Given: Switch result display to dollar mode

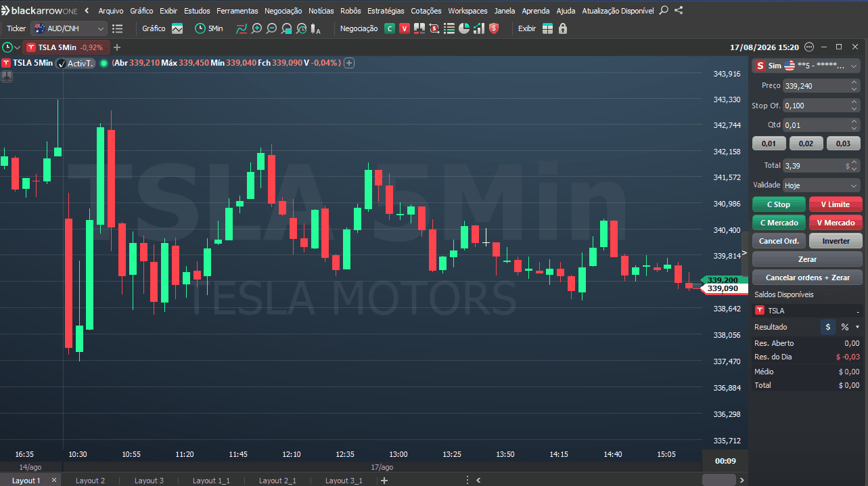Looking at the screenshot, I should click(828, 327).
